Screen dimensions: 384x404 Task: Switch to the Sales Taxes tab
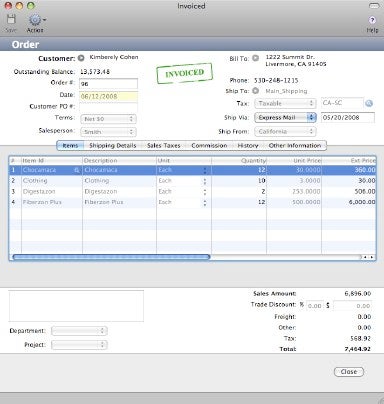(x=164, y=146)
